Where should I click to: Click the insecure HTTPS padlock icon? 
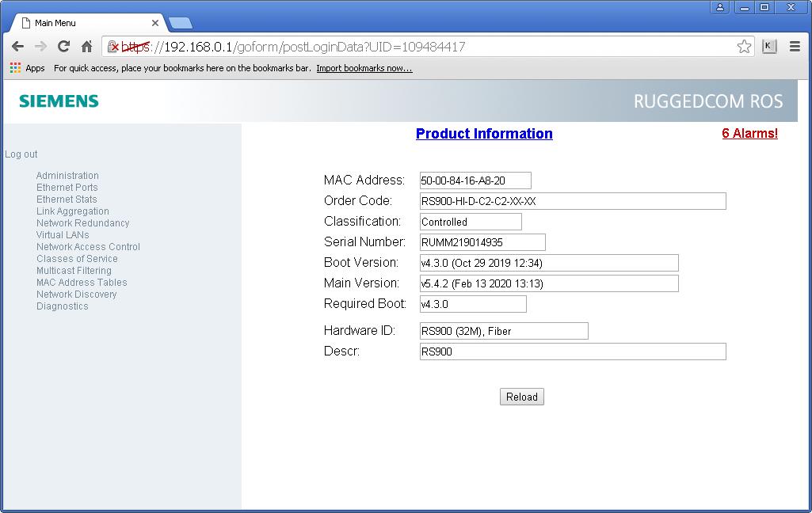pyautogui.click(x=113, y=47)
